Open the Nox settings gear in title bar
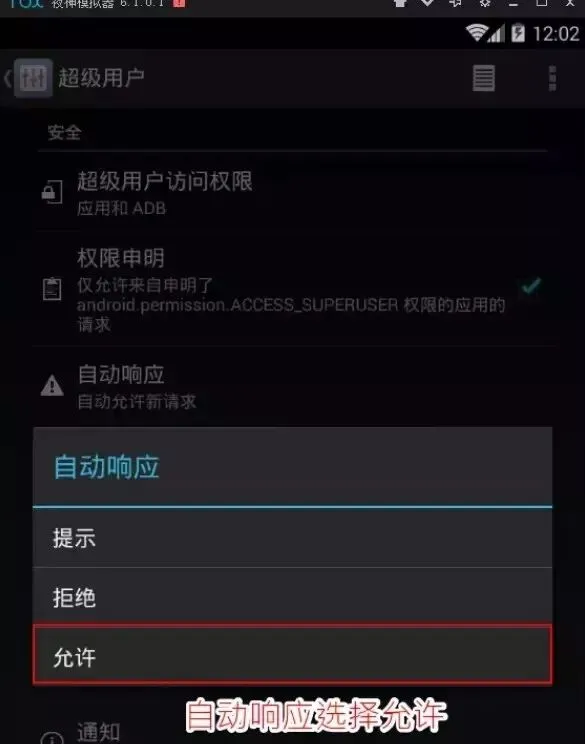 pyautogui.click(x=484, y=3)
